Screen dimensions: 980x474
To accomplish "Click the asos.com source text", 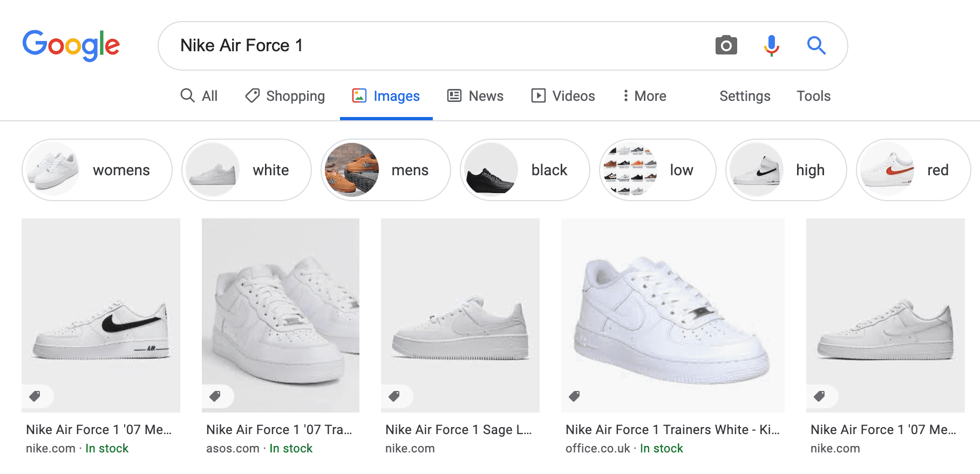I will pyautogui.click(x=233, y=449).
